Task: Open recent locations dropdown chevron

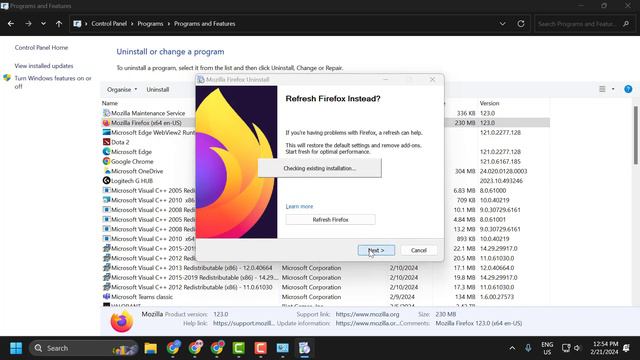Action: 43,24
